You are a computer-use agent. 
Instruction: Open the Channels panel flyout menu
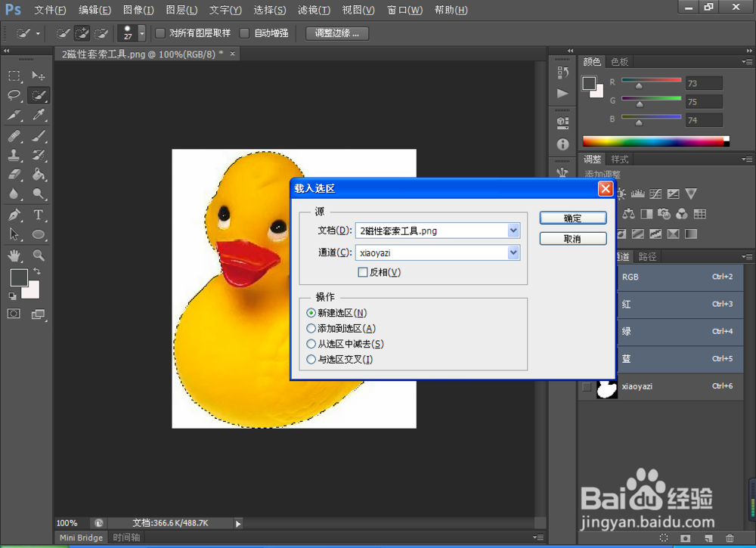(747, 256)
